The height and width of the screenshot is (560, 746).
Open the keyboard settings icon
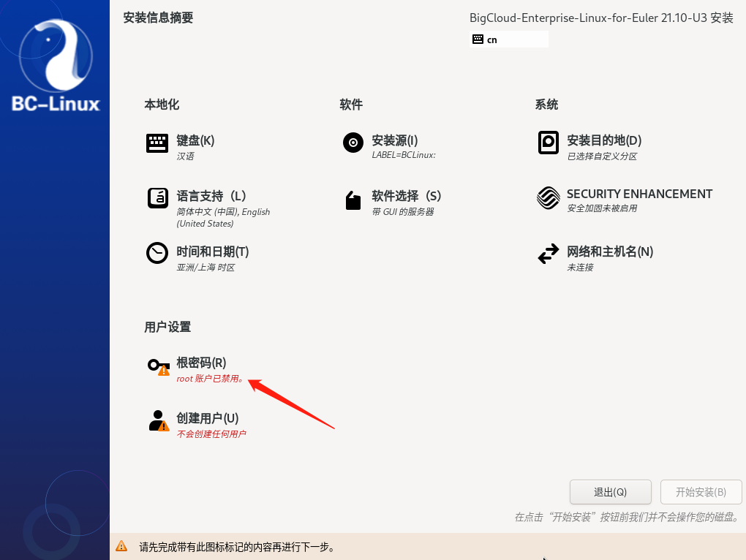157,143
